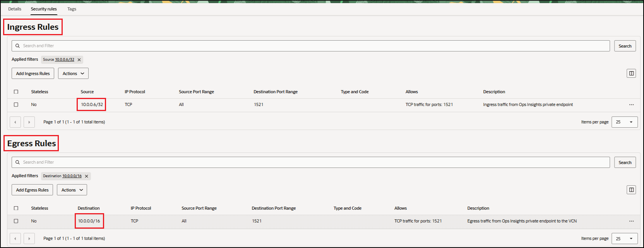The width and height of the screenshot is (644, 248).
Task: Click the Destination column header
Action: coord(89,208)
